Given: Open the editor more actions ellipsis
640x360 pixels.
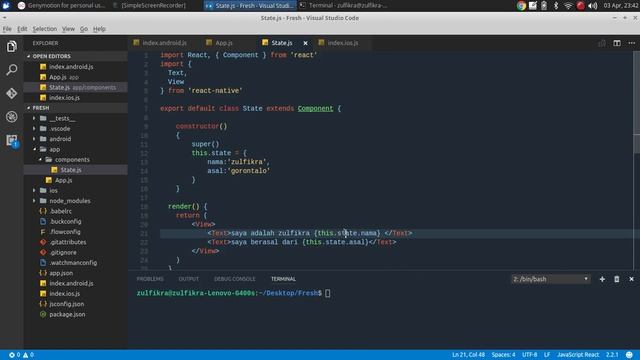Looking at the screenshot, I should tap(631, 43).
